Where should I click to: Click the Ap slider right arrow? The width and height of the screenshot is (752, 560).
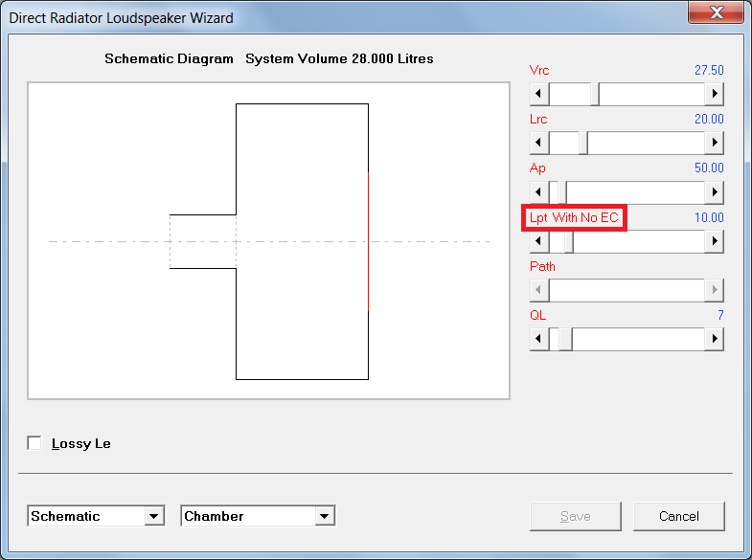714,192
